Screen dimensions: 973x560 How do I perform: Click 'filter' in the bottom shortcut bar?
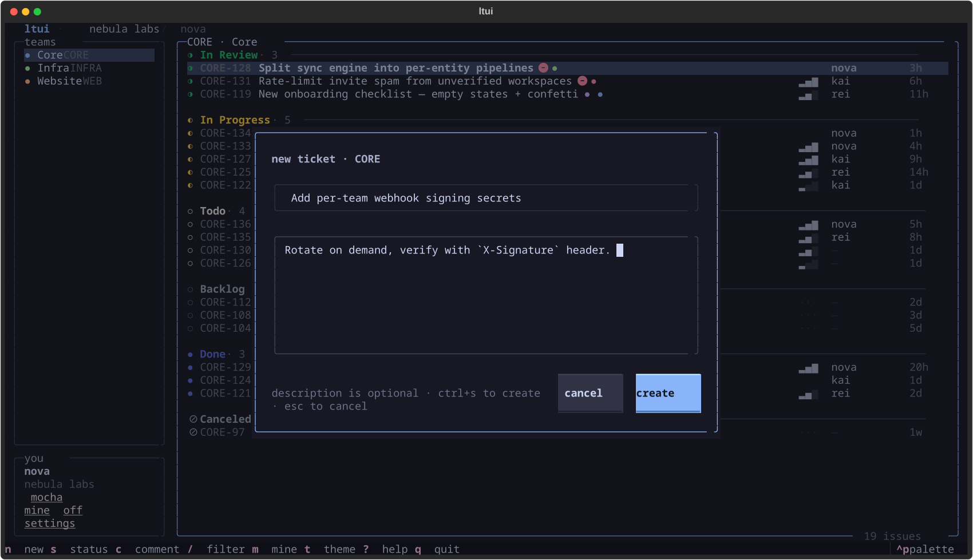coord(226,549)
